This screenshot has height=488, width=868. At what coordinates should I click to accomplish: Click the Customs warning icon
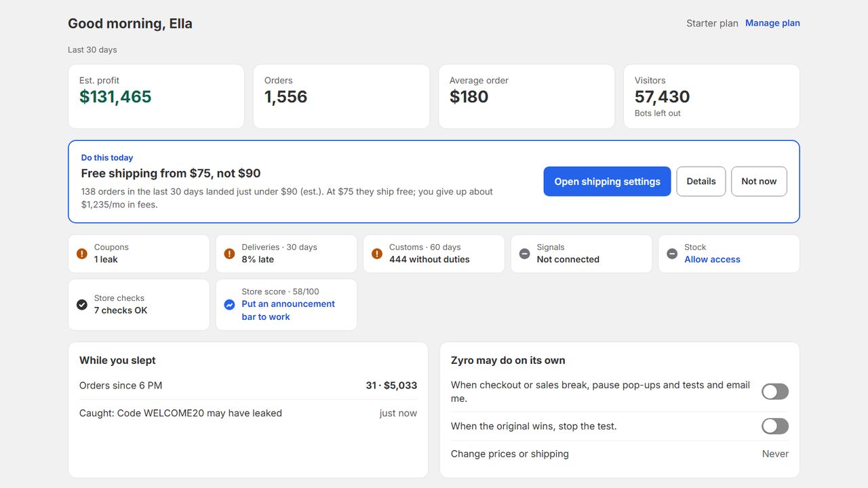click(x=377, y=253)
